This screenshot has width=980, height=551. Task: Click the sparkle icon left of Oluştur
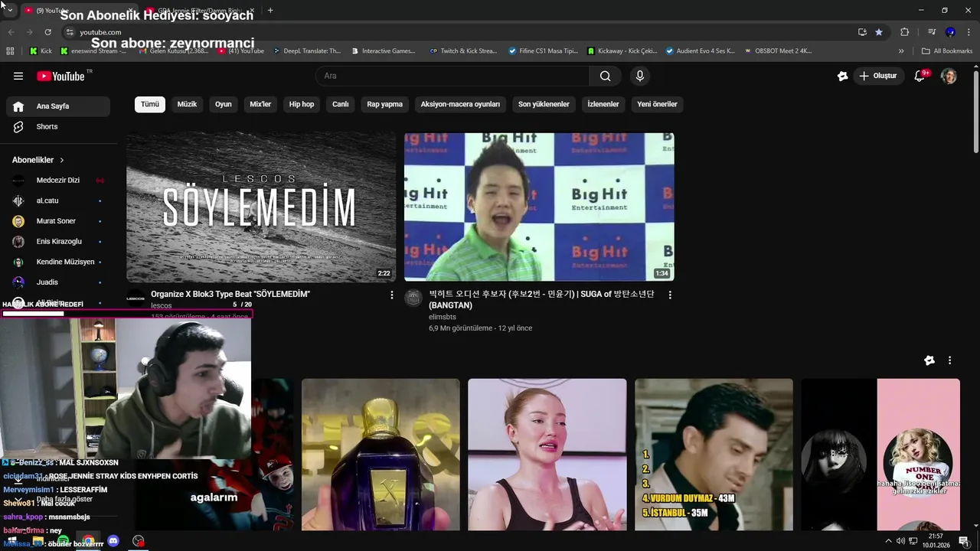point(843,76)
